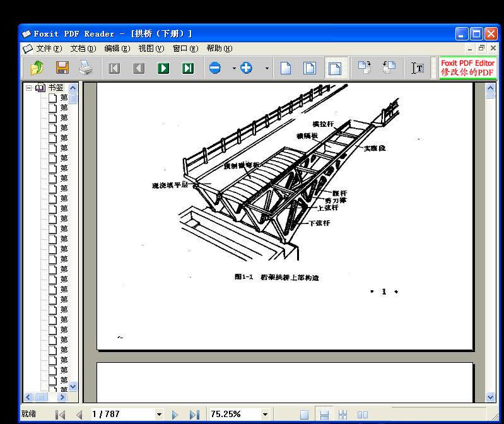
Task: Select fit width view icon
Action: (335, 68)
